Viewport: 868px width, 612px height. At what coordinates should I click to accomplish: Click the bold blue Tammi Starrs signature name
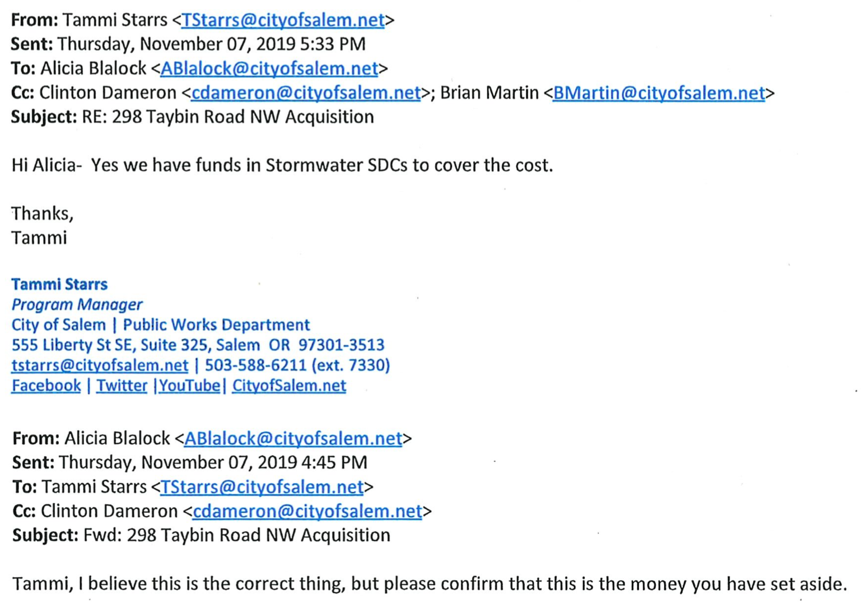[59, 284]
